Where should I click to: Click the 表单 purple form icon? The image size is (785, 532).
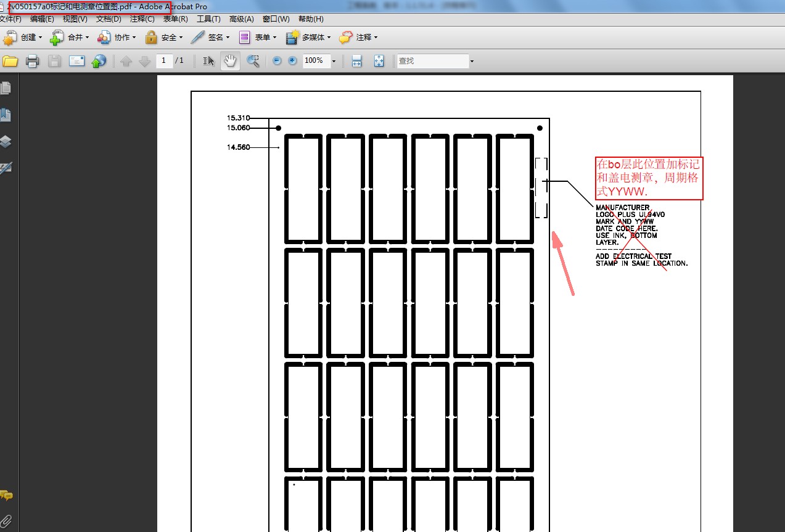tap(245, 38)
